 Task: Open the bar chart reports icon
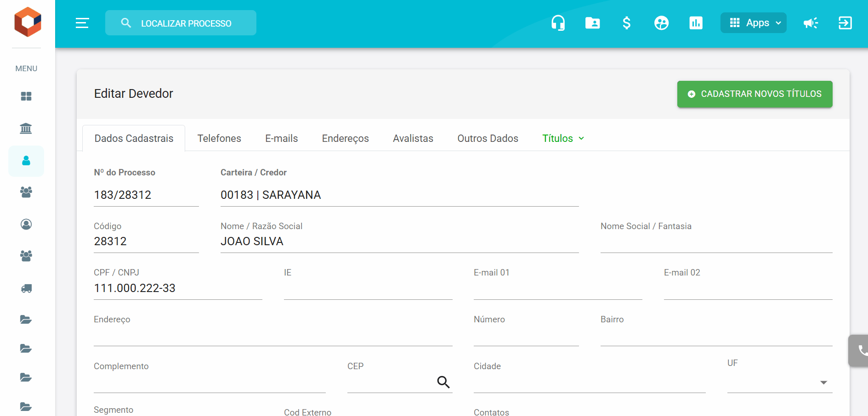(696, 23)
